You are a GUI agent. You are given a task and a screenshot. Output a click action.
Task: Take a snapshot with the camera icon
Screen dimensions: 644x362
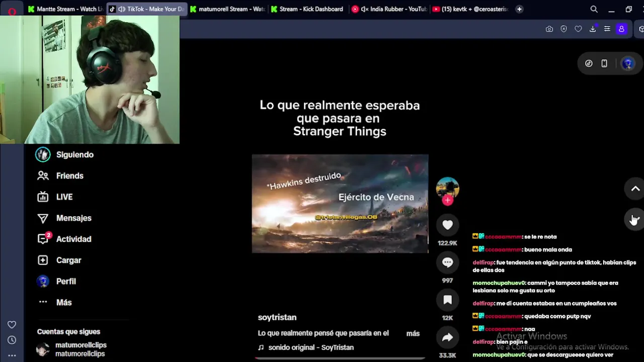pyautogui.click(x=549, y=29)
